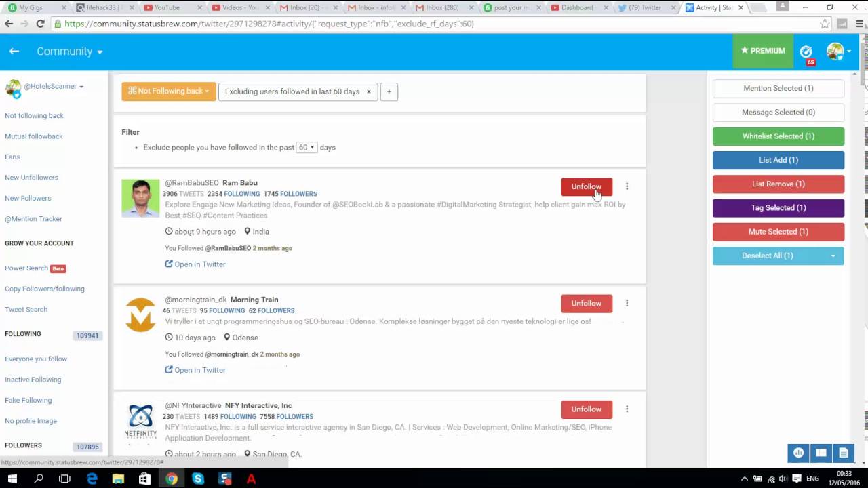Viewport: 868px width, 488px height.
Task: Open the 60 days exclusion dropdown
Action: click(307, 147)
